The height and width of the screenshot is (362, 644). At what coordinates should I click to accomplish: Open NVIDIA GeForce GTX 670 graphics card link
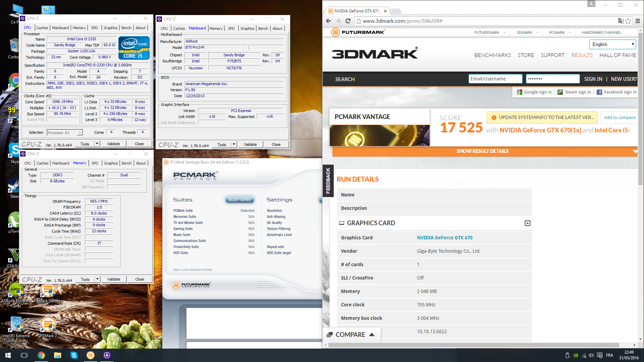[444, 238]
